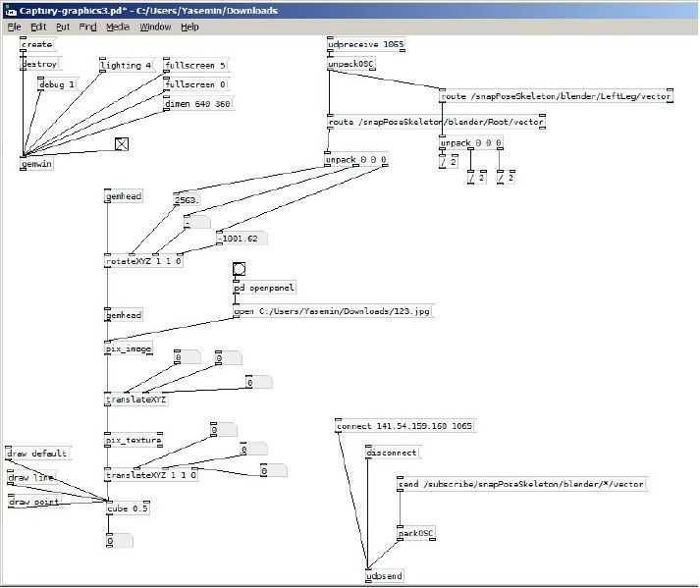
Task: Click the number box showing -1001.62
Action: tap(241, 239)
